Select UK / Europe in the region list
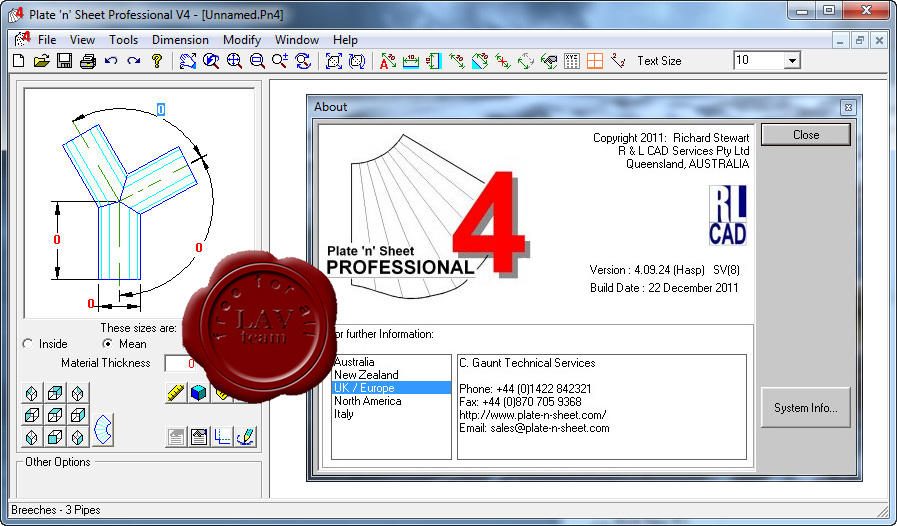 [391, 388]
